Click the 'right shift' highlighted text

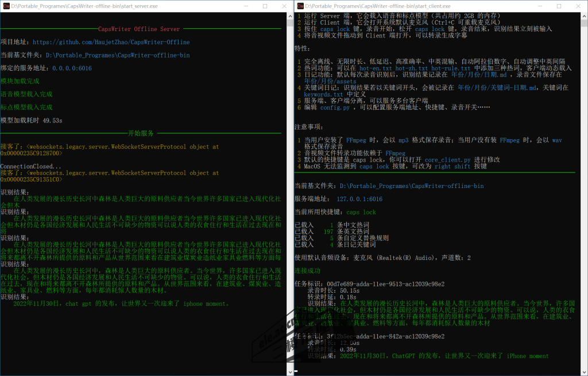451,166
